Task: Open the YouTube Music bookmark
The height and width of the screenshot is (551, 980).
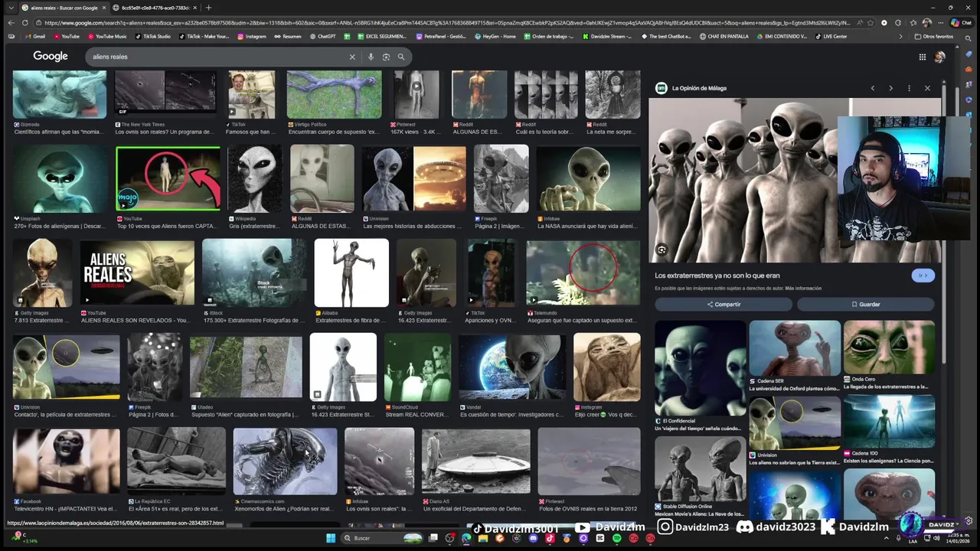Action: (107, 36)
